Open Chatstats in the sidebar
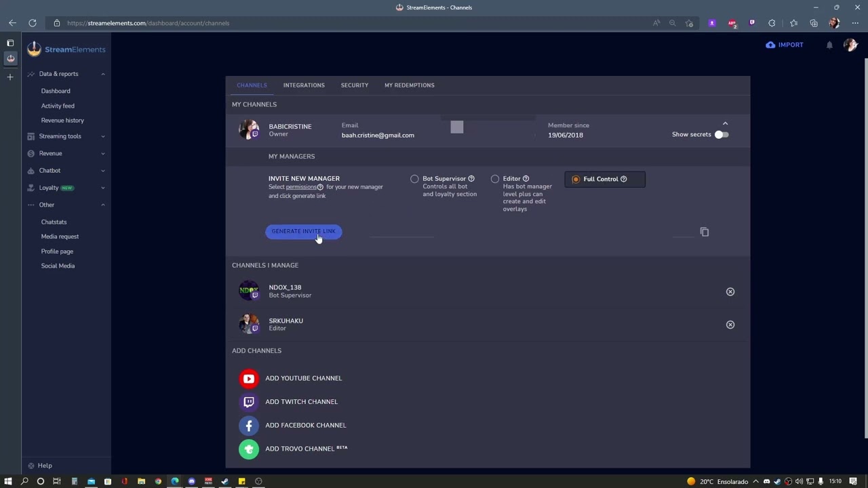The width and height of the screenshot is (868, 488). [54, 222]
